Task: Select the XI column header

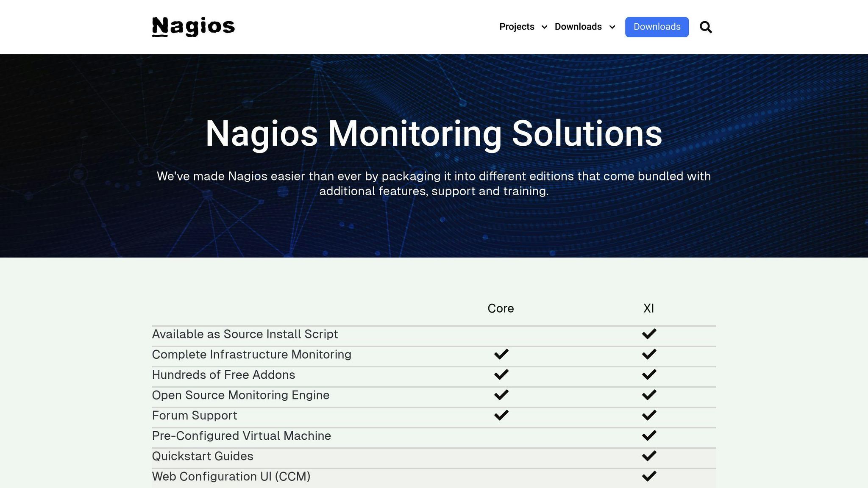Action: click(x=648, y=308)
